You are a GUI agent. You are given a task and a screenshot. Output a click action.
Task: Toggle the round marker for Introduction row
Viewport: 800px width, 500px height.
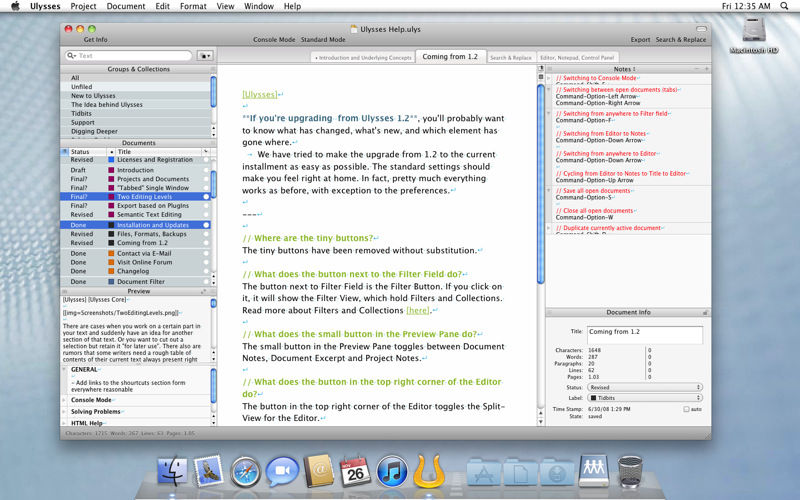(206, 170)
